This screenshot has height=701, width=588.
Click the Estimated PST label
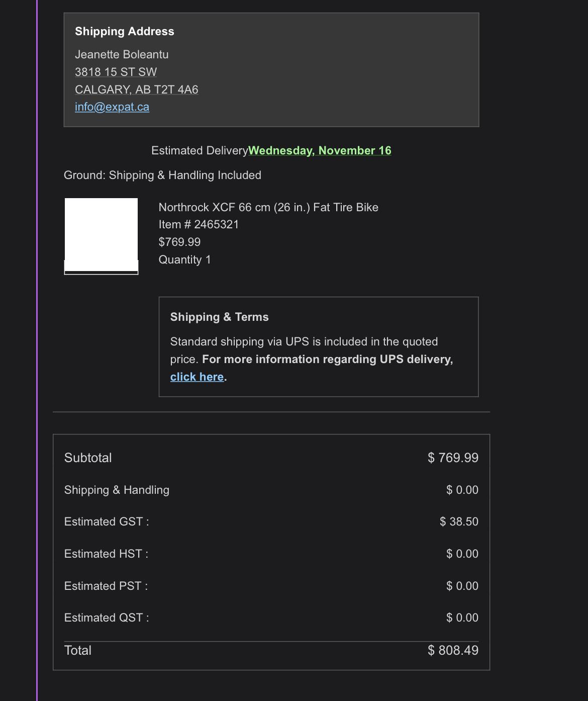click(x=106, y=586)
